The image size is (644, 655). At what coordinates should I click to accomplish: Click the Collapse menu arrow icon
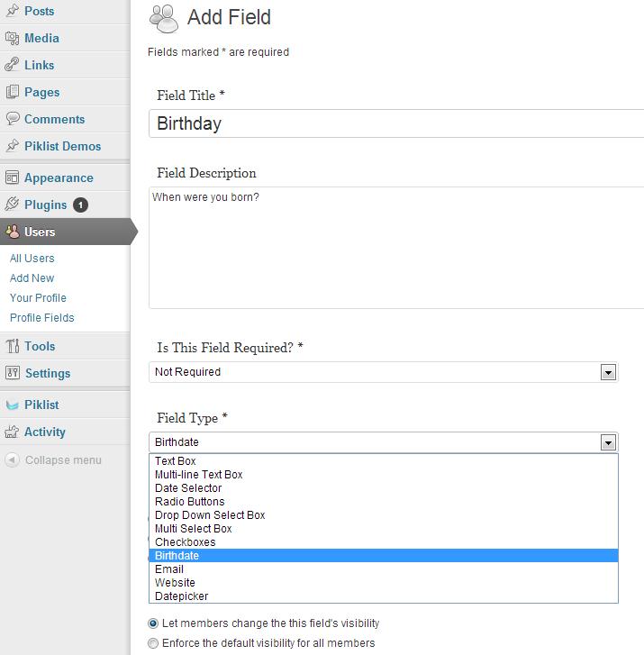point(12,459)
